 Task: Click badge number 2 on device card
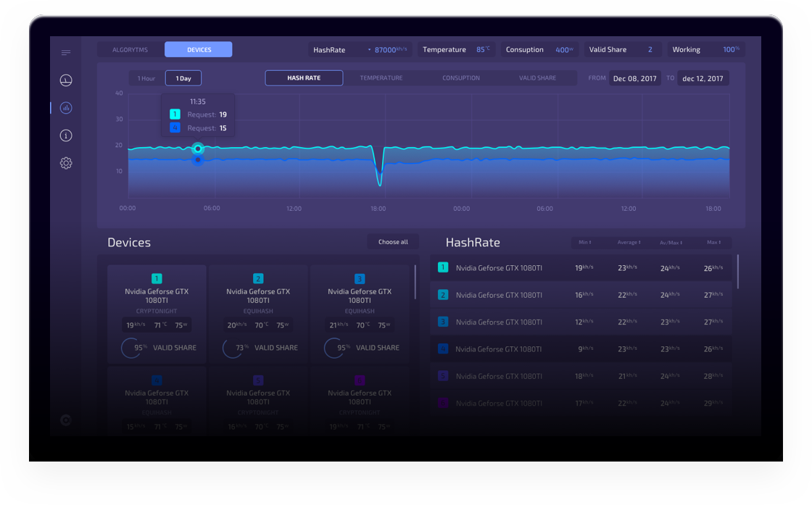[258, 278]
